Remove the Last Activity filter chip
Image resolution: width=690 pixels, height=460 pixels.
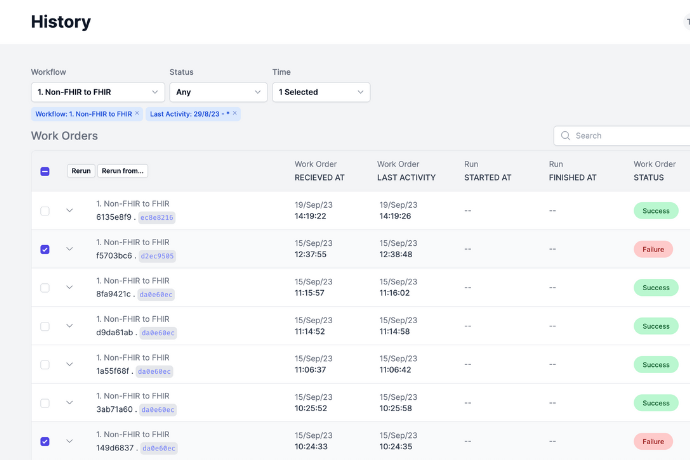coord(235,114)
